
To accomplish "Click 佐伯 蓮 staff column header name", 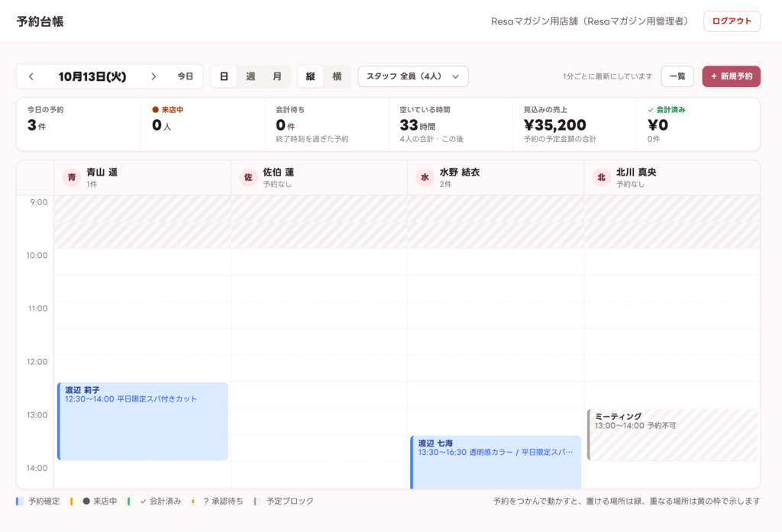I will pos(279,172).
